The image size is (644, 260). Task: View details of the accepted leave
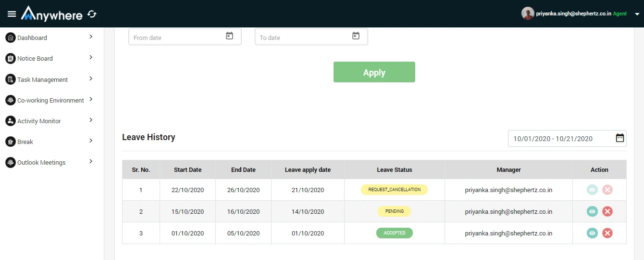(592, 233)
